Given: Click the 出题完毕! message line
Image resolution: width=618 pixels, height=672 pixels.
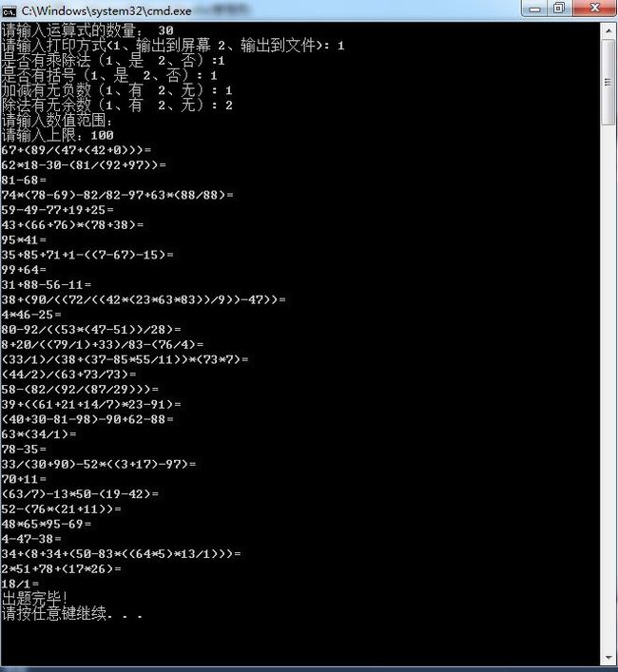Looking at the screenshot, I should click(35, 598).
